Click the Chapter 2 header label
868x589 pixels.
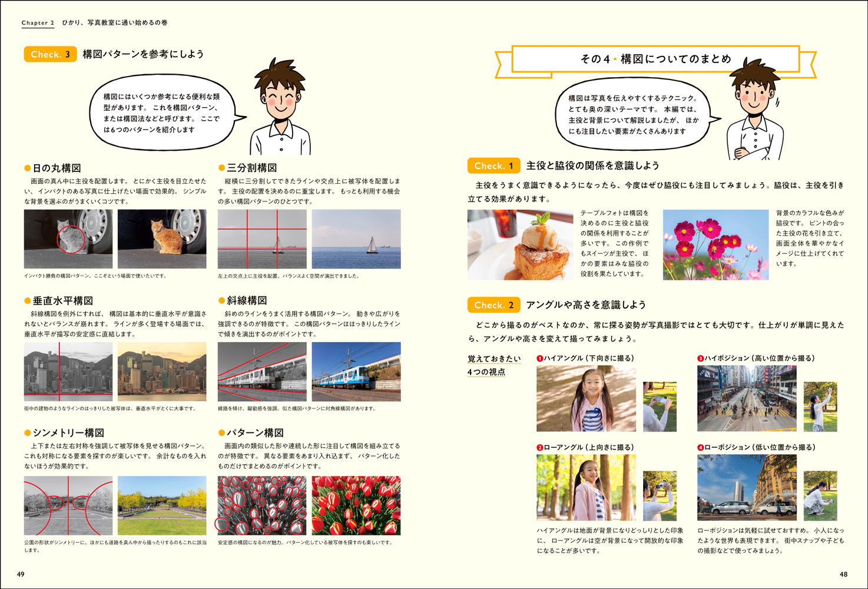pyautogui.click(x=38, y=23)
